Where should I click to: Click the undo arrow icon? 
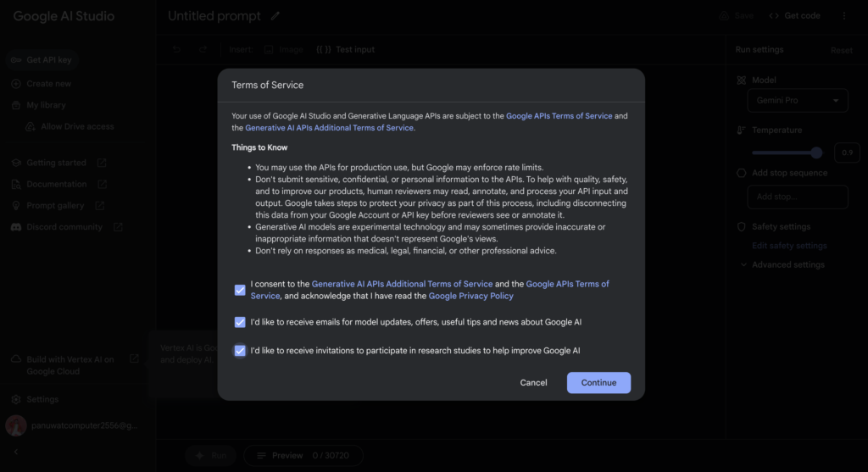click(x=176, y=50)
